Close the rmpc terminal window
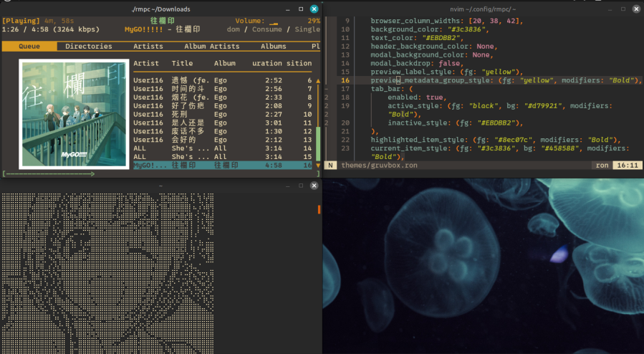 (314, 9)
